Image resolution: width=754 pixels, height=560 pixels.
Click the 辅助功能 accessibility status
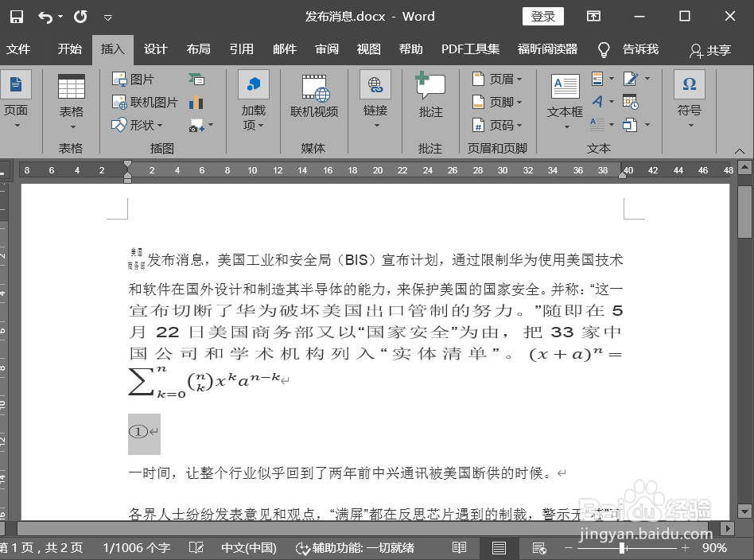pos(355,547)
